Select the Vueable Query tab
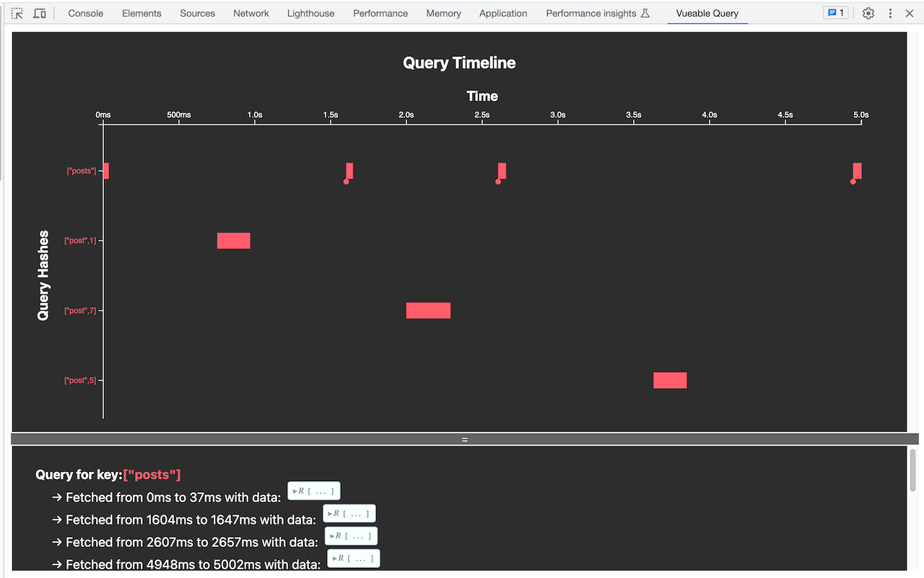Screen dimensions: 924x578 click(707, 13)
